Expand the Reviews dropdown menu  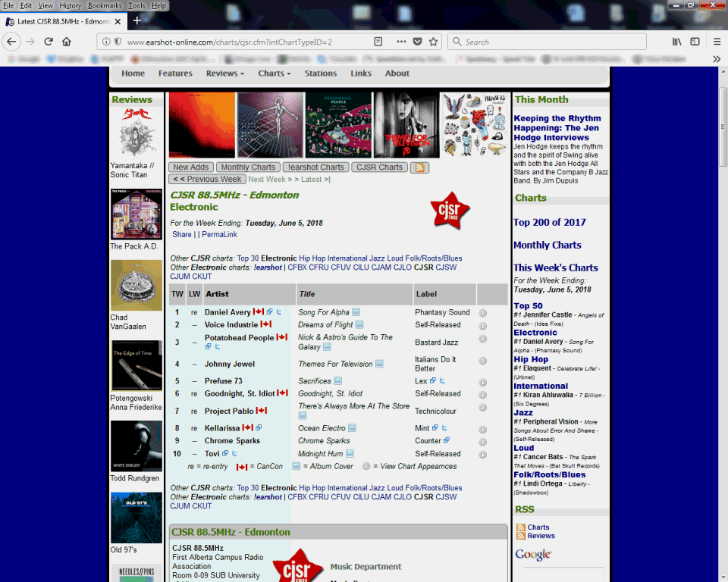click(225, 74)
